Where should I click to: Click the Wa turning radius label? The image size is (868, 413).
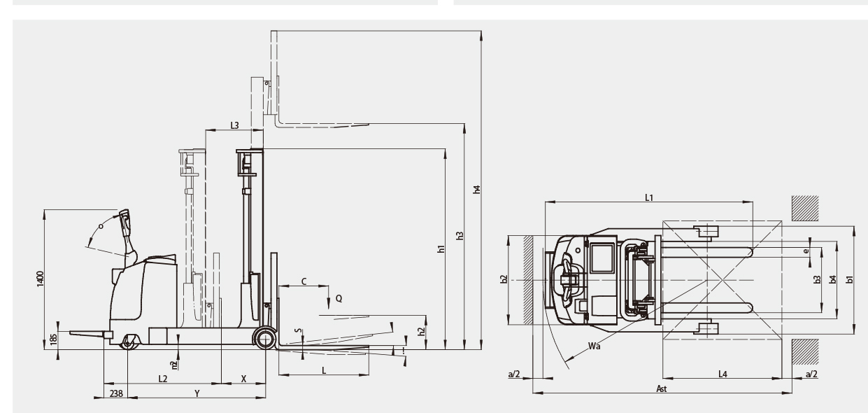[594, 346]
